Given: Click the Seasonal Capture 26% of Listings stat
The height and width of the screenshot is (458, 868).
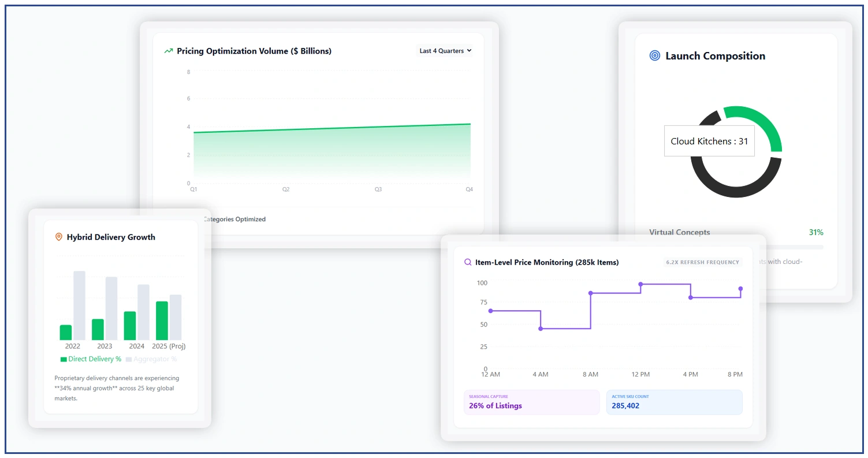Looking at the screenshot, I should [531, 401].
